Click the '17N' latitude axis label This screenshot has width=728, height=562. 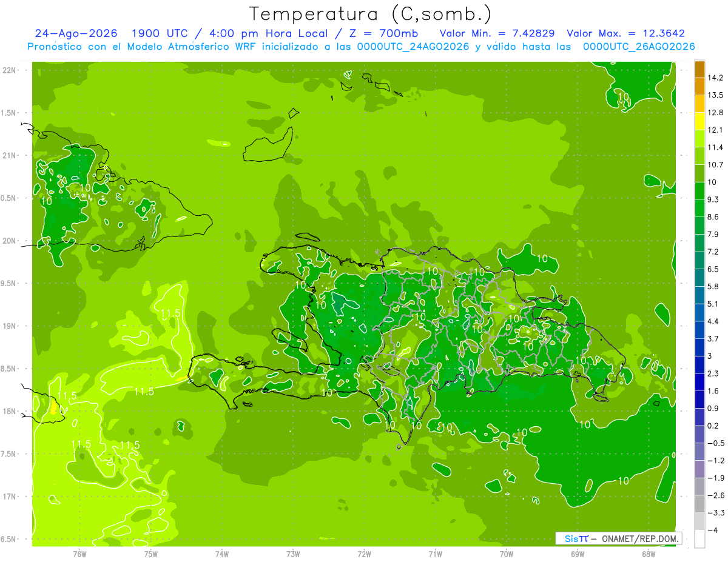[x=8, y=497]
